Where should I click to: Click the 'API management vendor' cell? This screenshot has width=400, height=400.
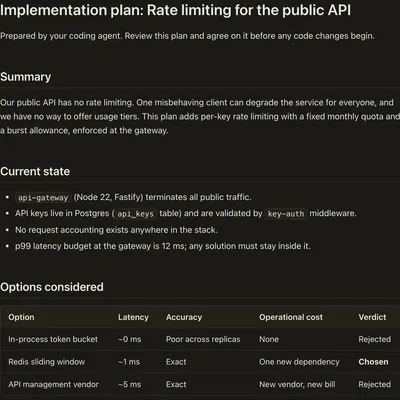coord(53,384)
